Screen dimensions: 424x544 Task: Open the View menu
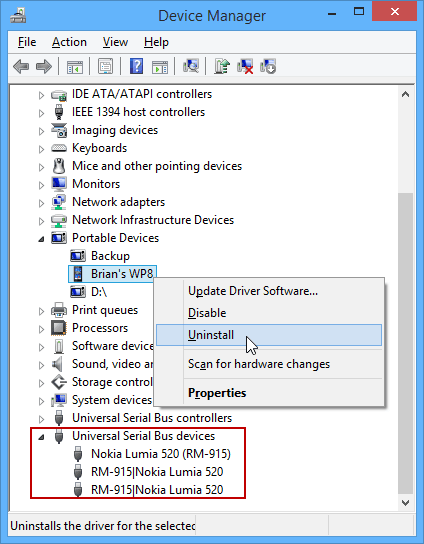115,42
